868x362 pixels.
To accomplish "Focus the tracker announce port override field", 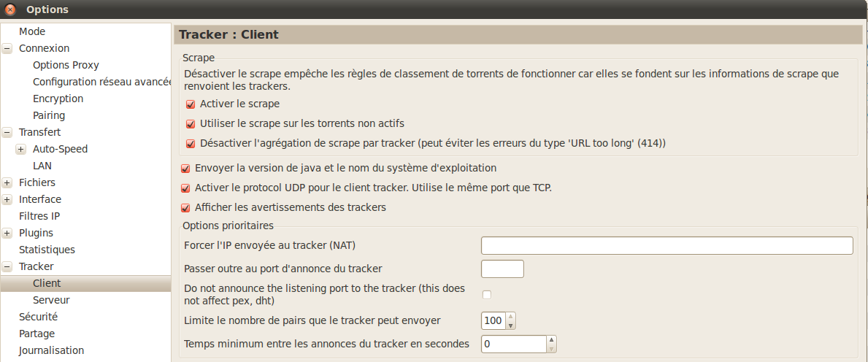I will [x=502, y=269].
